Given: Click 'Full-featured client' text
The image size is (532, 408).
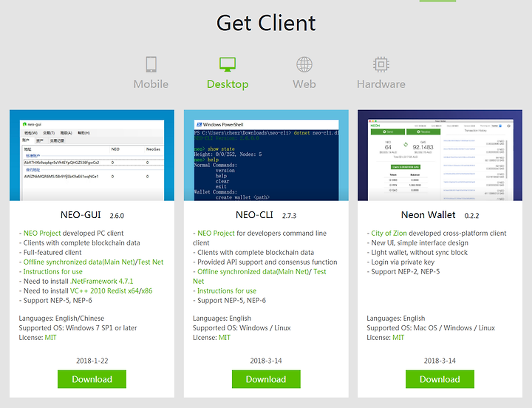Looking at the screenshot, I should click(52, 253).
